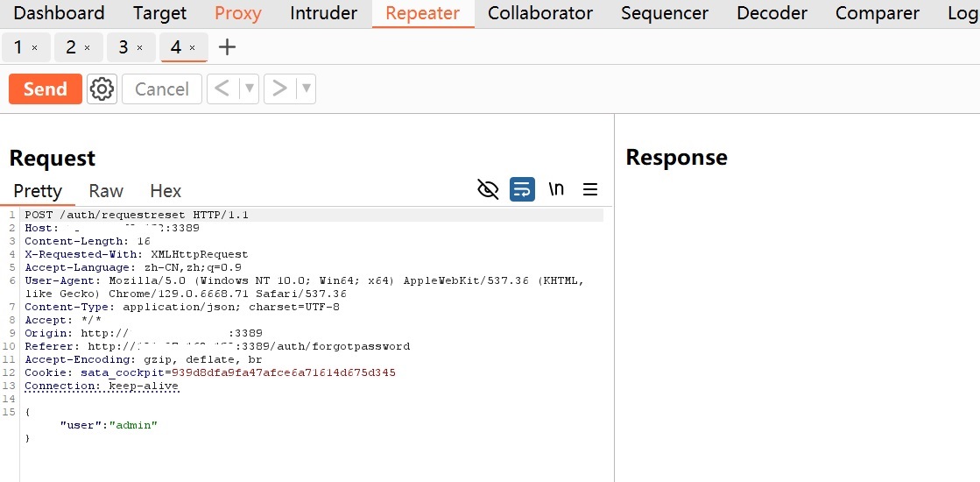Close Repeater tab 2
Screen dimensions: 980x482
[88, 48]
